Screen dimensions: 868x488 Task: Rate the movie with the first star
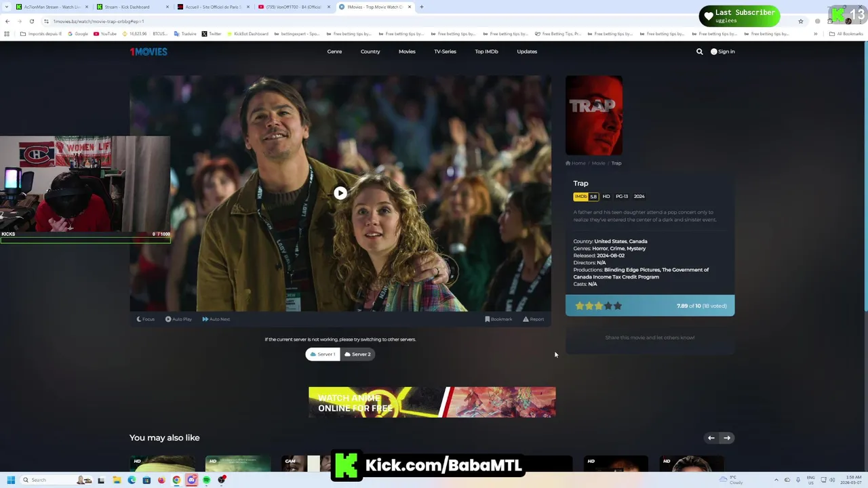pos(580,306)
